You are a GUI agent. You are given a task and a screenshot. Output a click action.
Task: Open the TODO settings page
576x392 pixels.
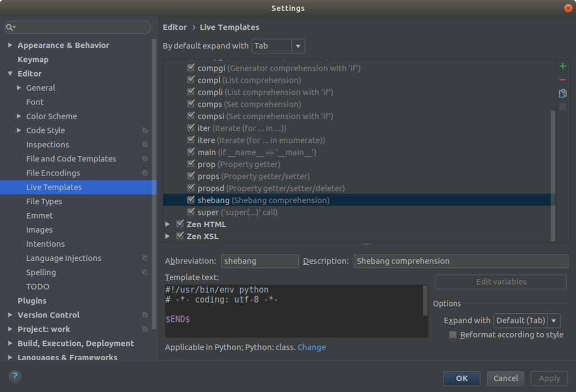[38, 287]
